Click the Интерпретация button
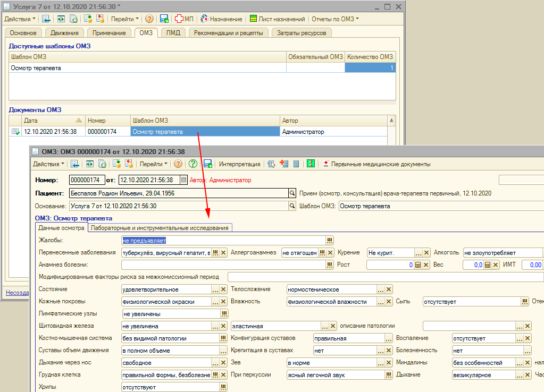The height and width of the screenshot is (392, 544). click(239, 164)
